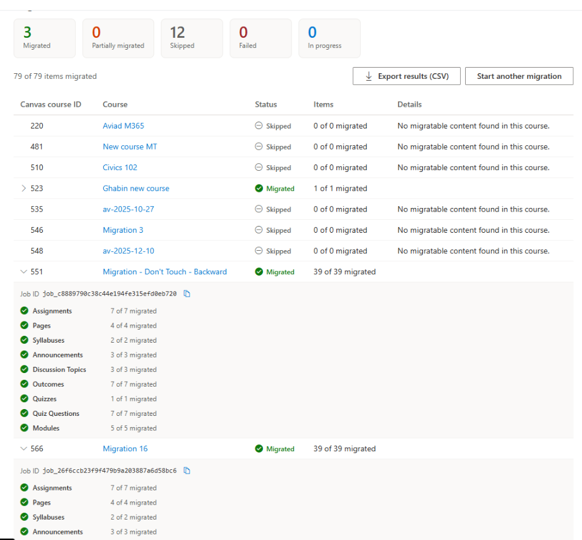Click the Export results (CSV) button
The height and width of the screenshot is (540, 582).
tap(406, 76)
